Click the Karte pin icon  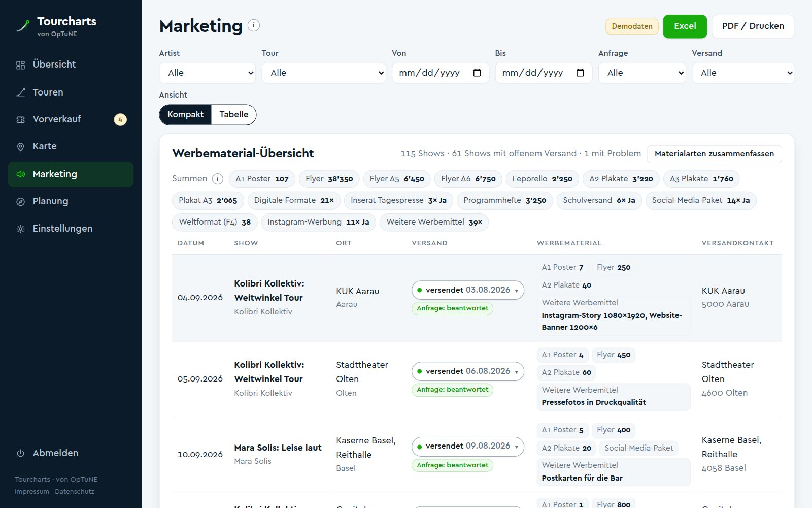(x=21, y=147)
